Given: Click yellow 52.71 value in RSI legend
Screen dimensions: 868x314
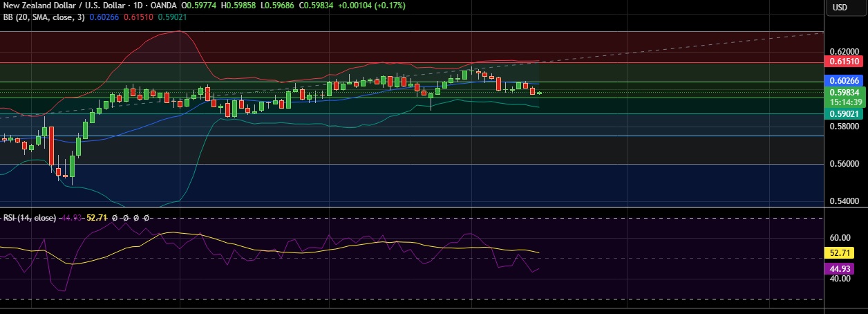Looking at the screenshot, I should [x=97, y=217].
